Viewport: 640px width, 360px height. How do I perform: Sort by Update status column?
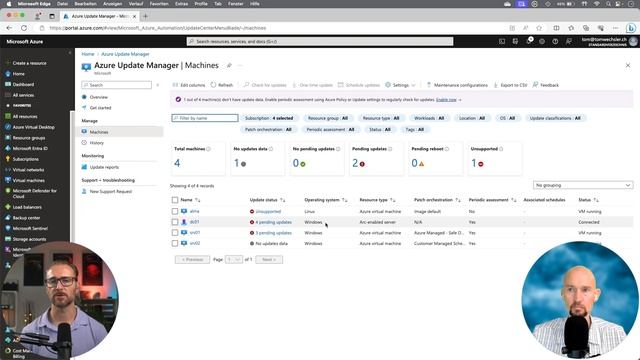point(267,200)
